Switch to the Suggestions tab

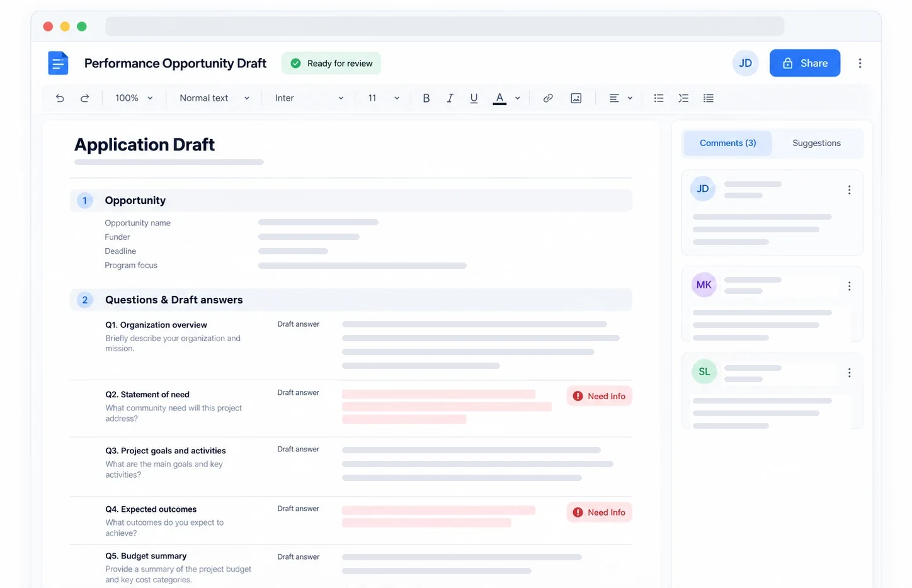[816, 143]
